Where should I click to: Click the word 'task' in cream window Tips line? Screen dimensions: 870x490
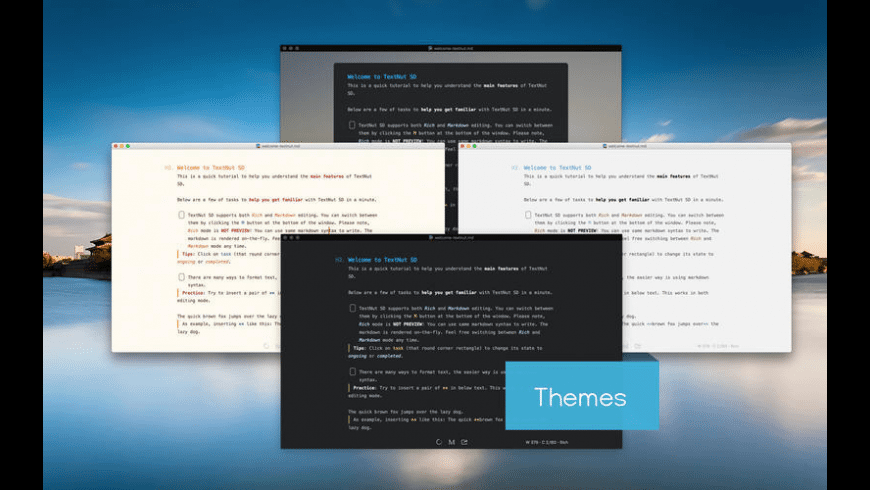point(226,254)
